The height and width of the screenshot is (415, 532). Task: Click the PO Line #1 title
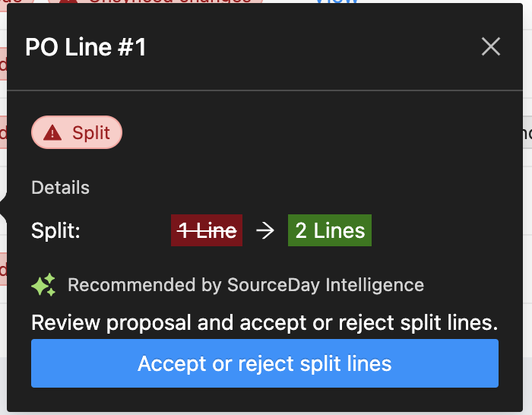[85, 47]
